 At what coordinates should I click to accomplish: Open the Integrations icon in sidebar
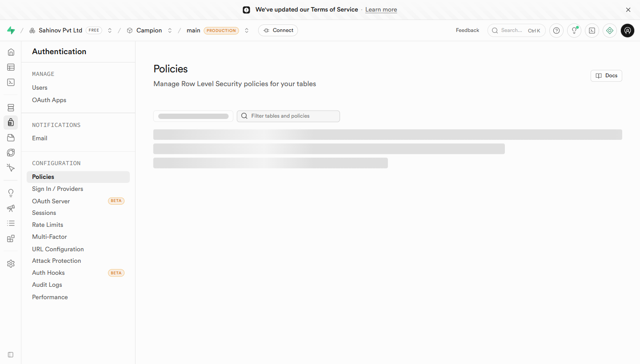click(x=11, y=238)
